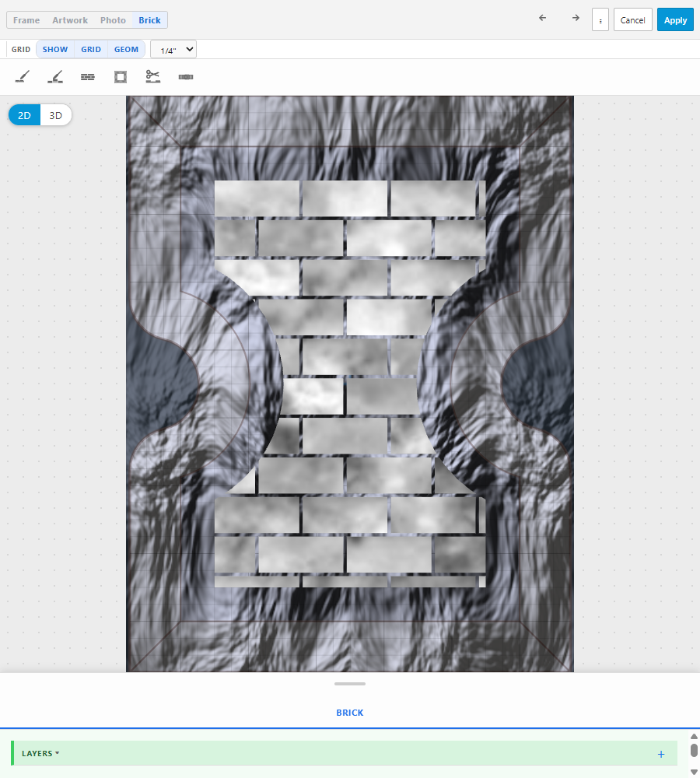Click the bottom panel drag handle
The height and width of the screenshot is (778, 700).
click(x=350, y=684)
